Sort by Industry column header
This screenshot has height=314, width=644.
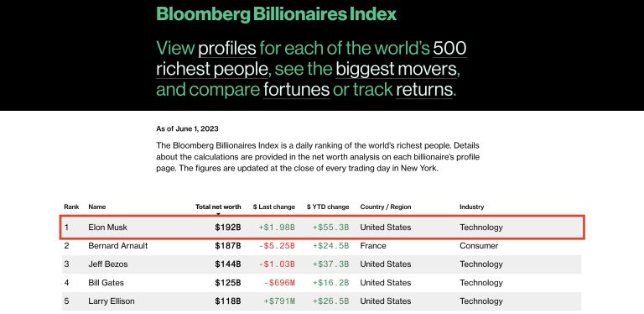click(x=472, y=207)
